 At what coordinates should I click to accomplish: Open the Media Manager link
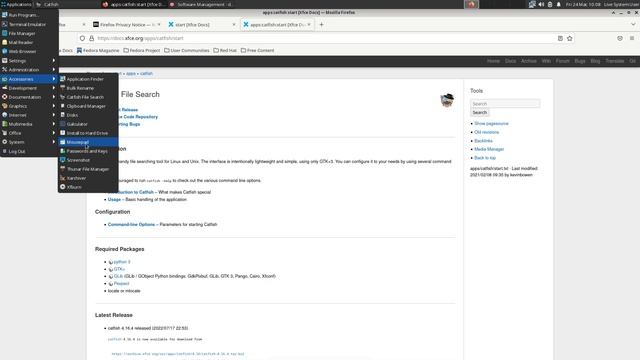point(489,149)
